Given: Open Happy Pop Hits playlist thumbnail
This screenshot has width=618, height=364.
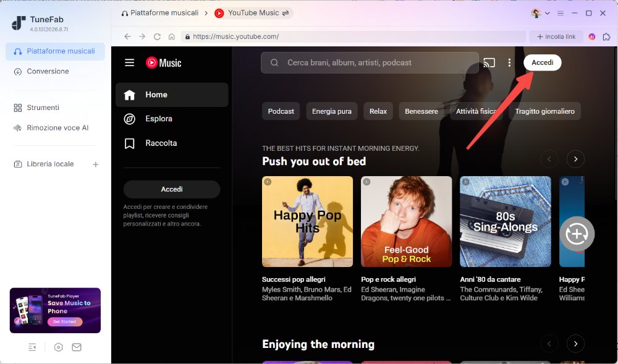Looking at the screenshot, I should tap(307, 221).
